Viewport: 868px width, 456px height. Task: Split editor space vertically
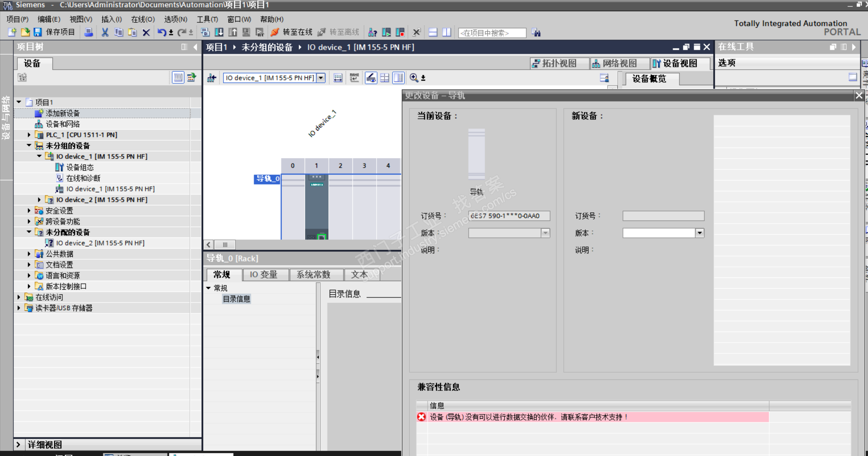(x=447, y=32)
